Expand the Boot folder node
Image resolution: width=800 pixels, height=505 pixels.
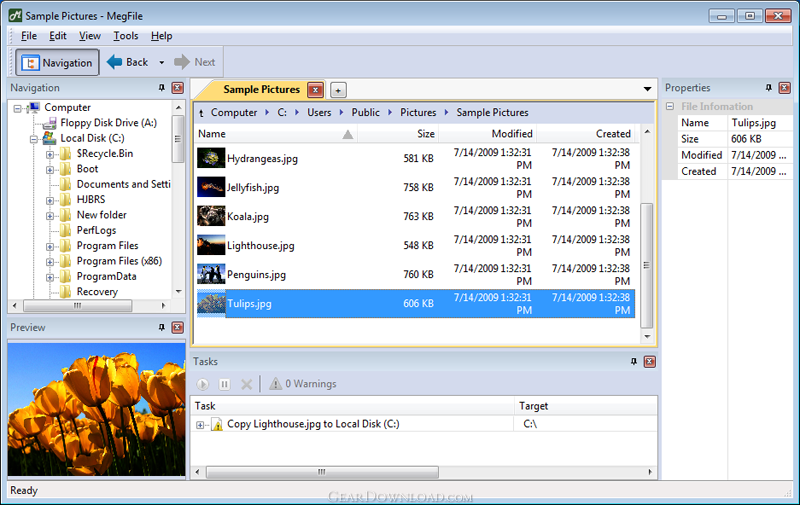coord(50,169)
